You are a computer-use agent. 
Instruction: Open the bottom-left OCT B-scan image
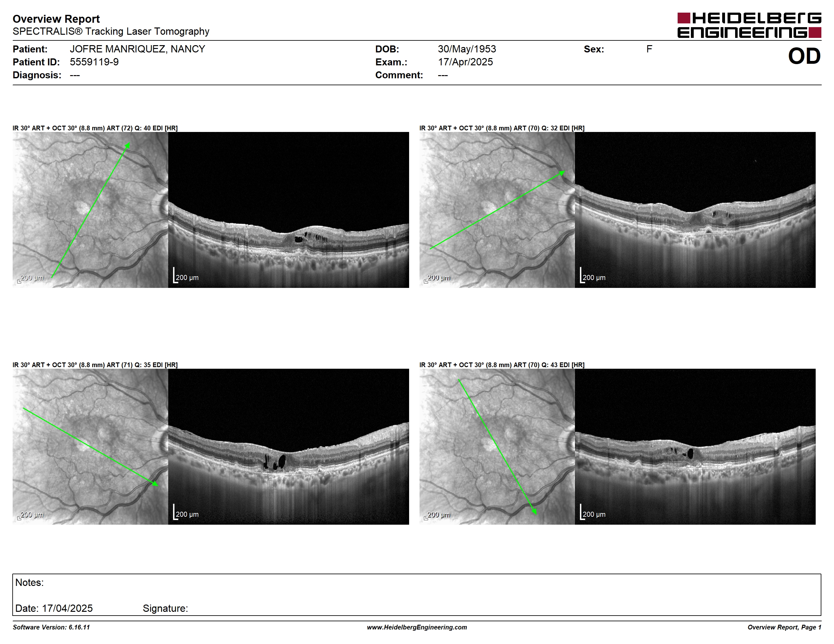[x=288, y=446]
